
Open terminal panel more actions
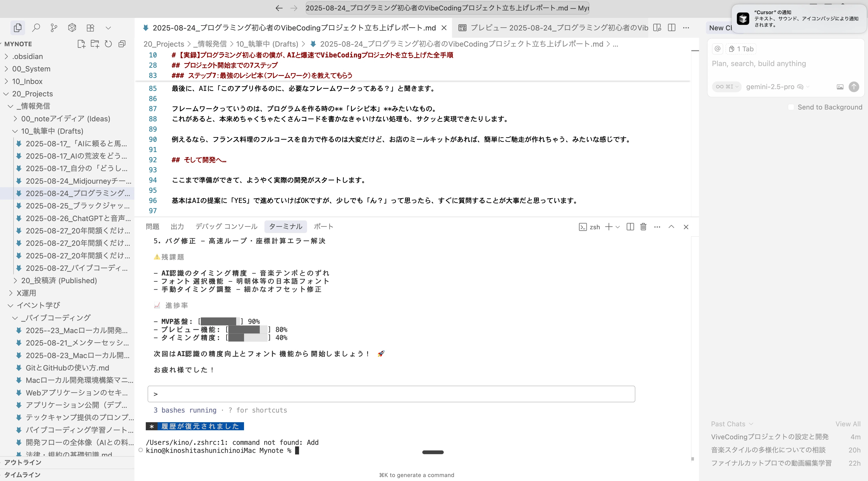tap(657, 227)
